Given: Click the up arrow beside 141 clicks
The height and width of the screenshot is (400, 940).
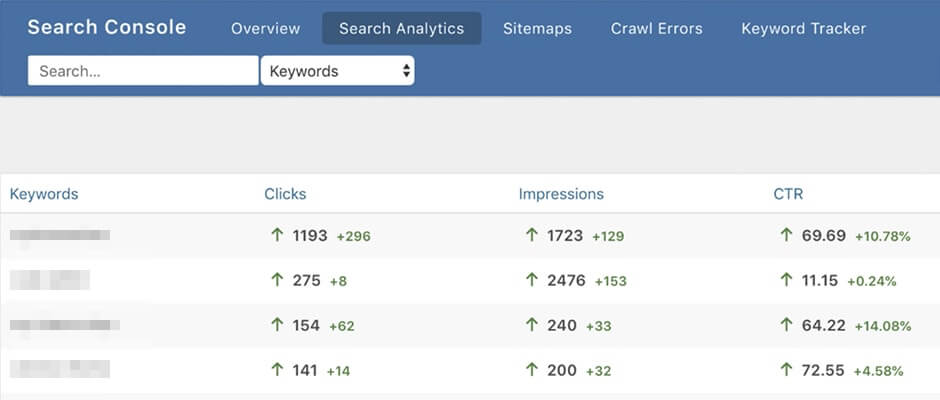Looking at the screenshot, I should tap(277, 370).
